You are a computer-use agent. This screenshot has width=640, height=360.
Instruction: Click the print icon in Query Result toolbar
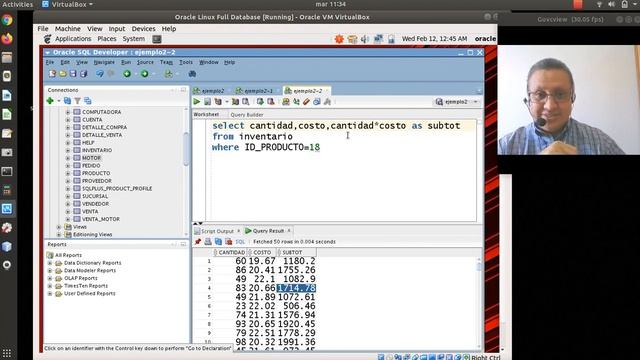(x=208, y=242)
